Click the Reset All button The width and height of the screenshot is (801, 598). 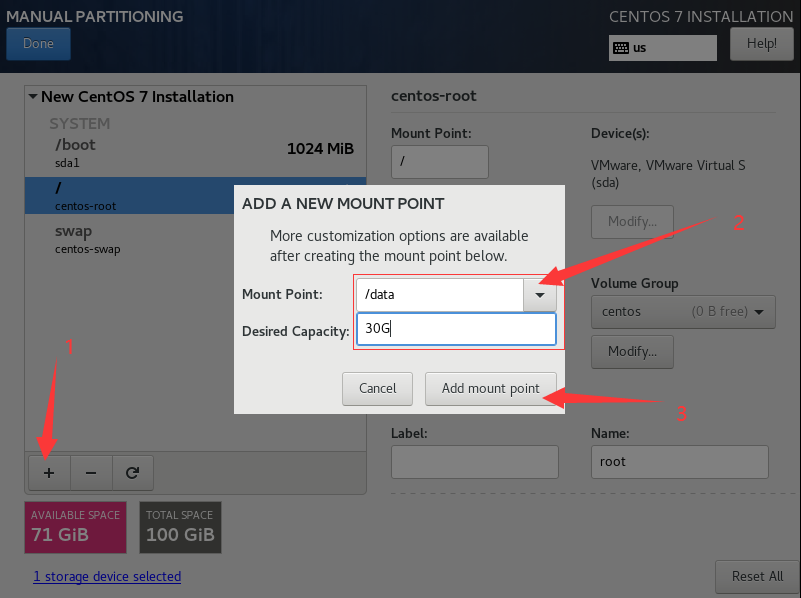[757, 577]
